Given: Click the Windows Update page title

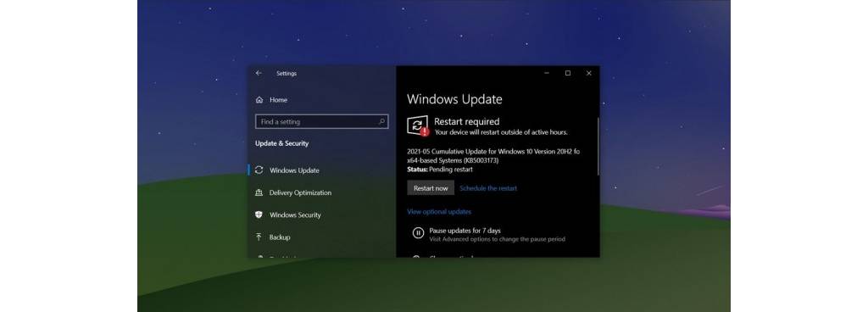Looking at the screenshot, I should [x=454, y=99].
